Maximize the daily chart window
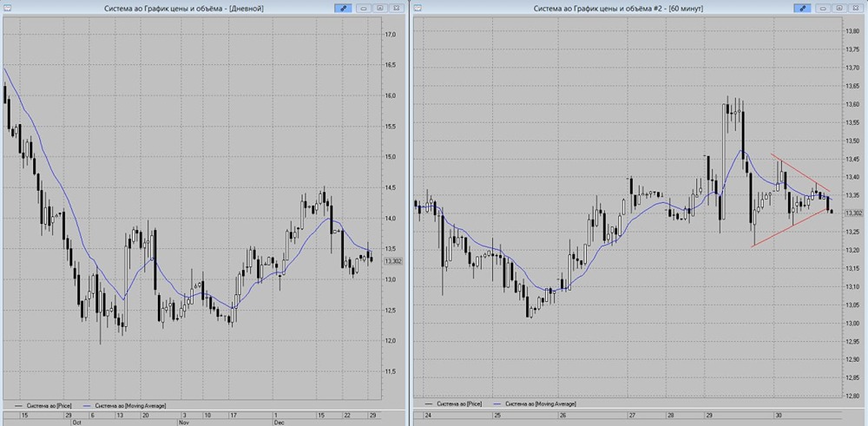 380,9
